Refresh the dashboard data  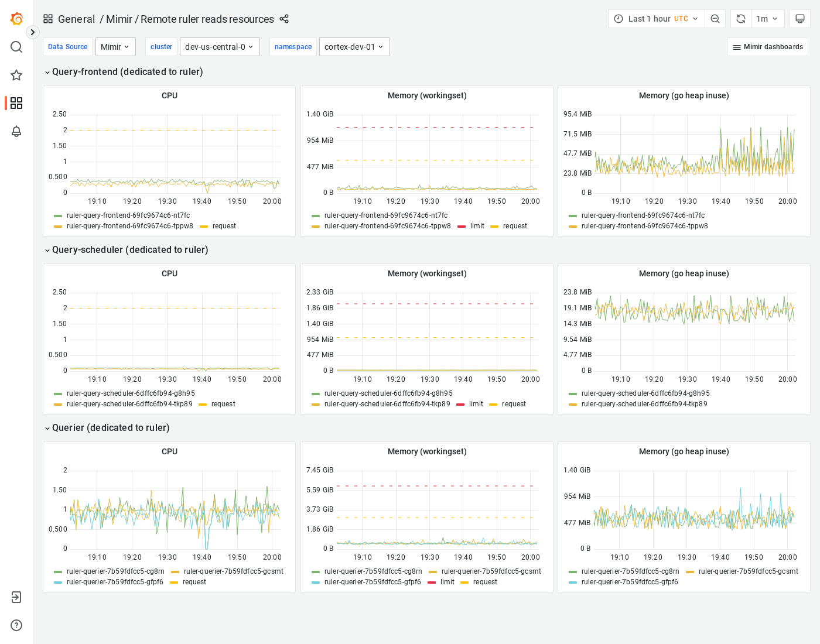pos(740,18)
